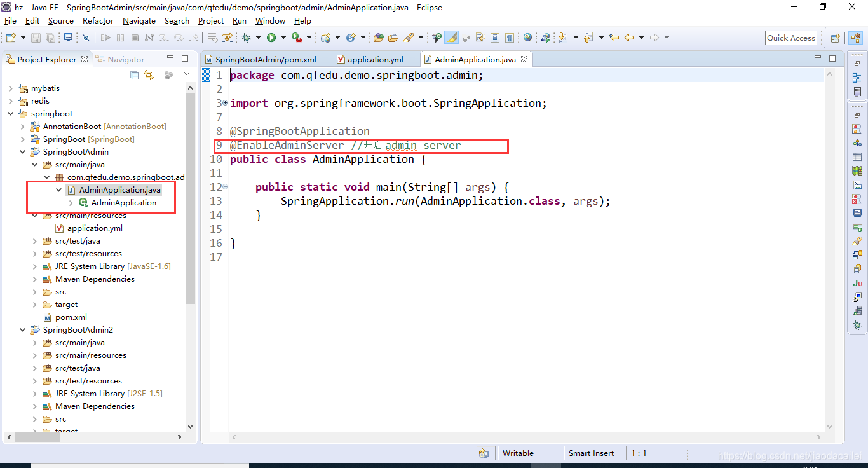This screenshot has width=868, height=468.
Task: Click the Task List icon in right trim
Action: click(857, 92)
